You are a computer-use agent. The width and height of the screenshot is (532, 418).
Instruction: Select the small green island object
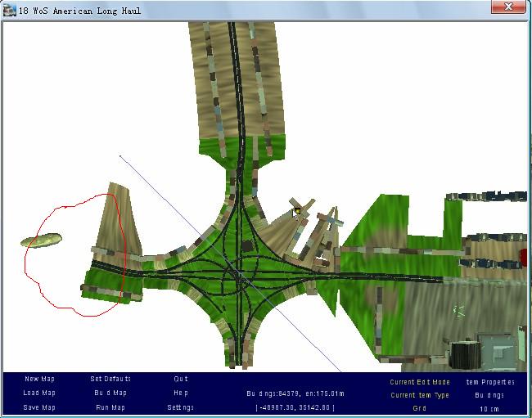pos(40,240)
